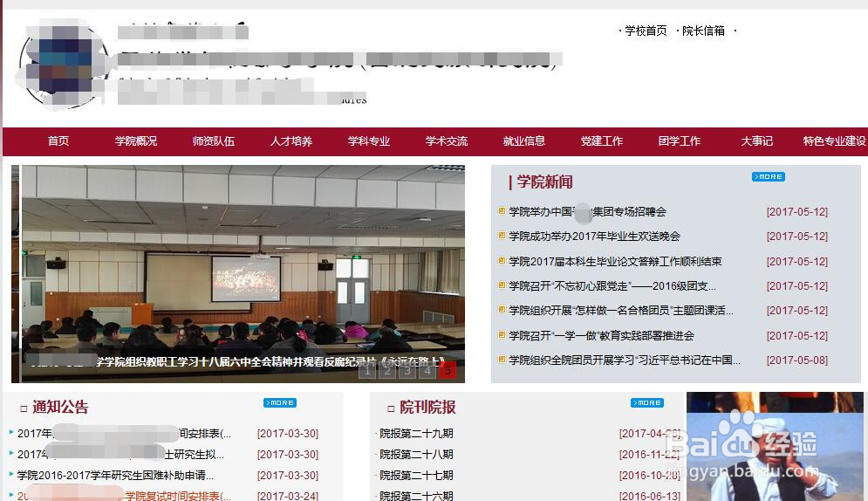Click 学术交流 in the navigation bar
This screenshot has width=868, height=501.
point(446,141)
